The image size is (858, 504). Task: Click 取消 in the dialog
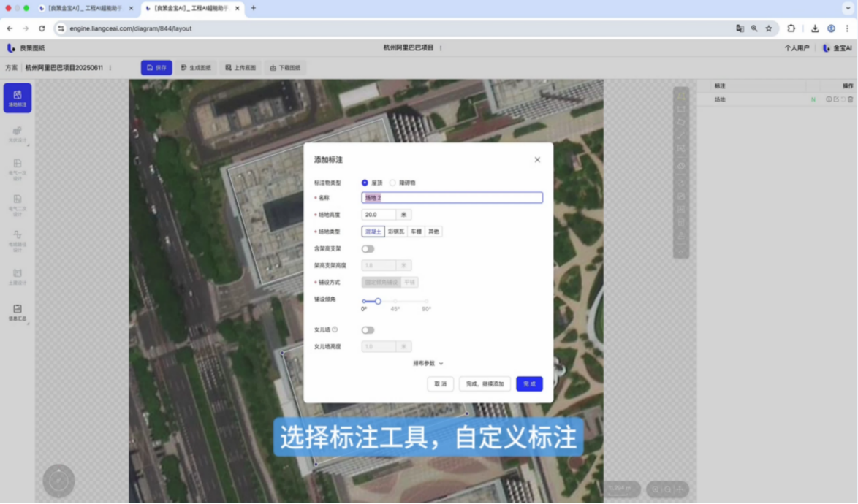[x=441, y=383]
